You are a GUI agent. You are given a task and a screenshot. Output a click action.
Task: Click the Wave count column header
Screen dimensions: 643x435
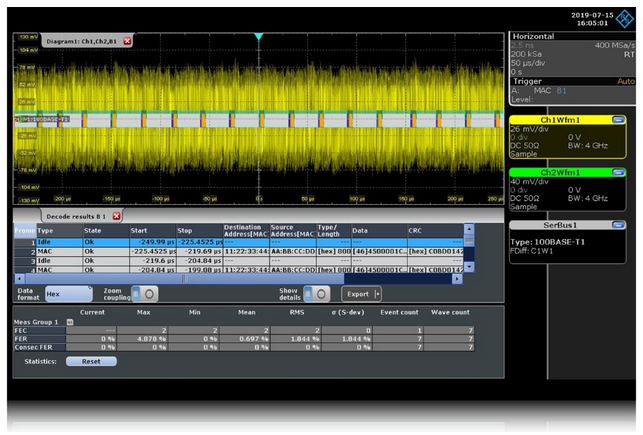click(450, 312)
